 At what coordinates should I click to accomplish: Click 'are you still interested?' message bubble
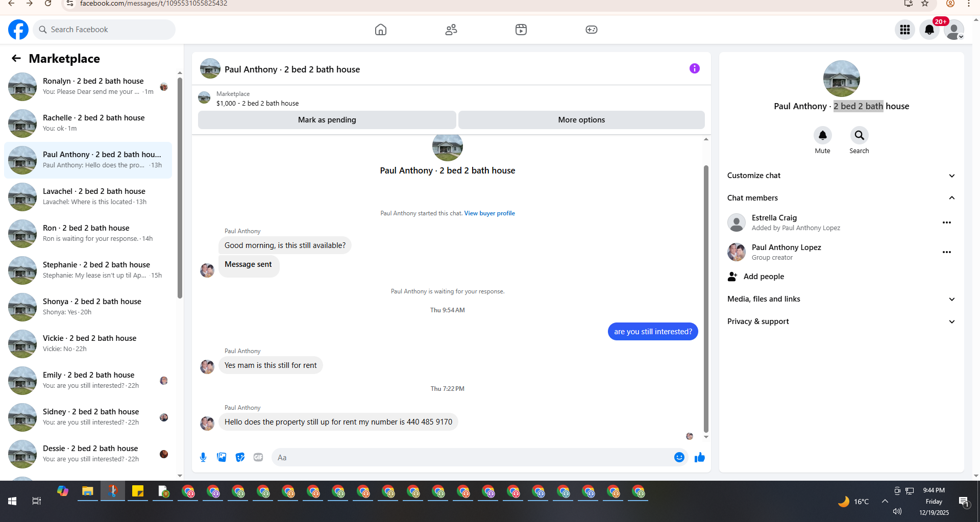click(x=653, y=332)
